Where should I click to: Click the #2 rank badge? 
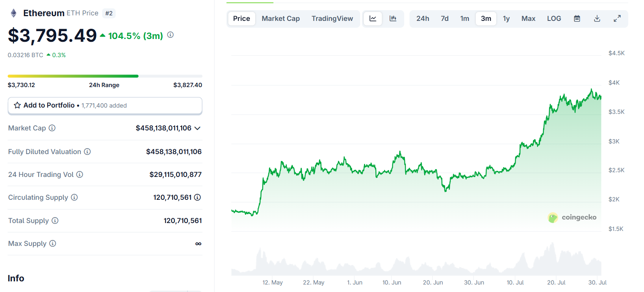click(x=109, y=13)
